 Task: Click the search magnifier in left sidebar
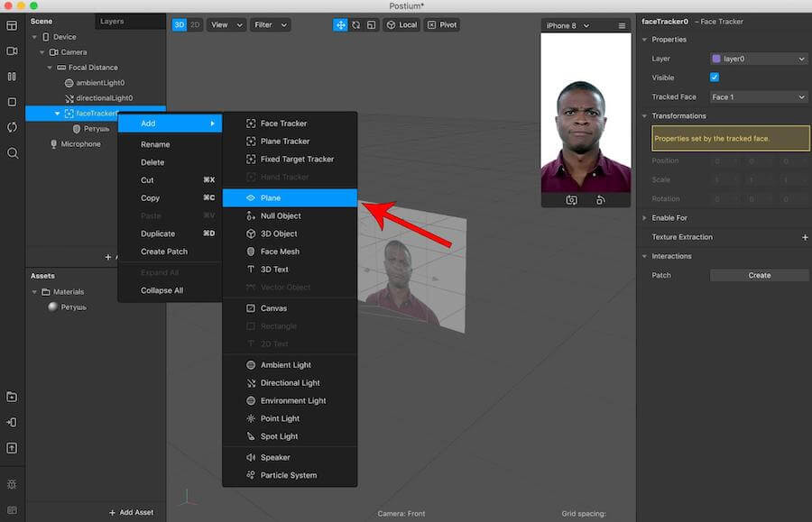12,153
